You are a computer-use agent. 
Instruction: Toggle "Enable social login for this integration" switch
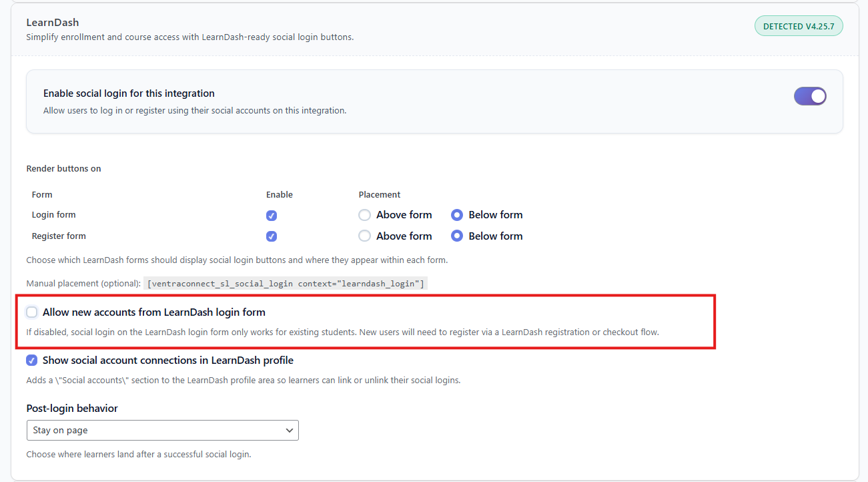(x=809, y=96)
